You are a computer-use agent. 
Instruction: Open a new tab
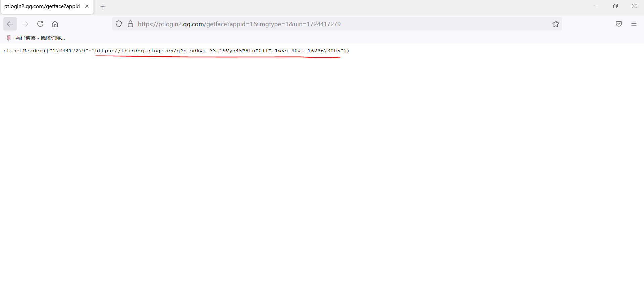tap(103, 6)
